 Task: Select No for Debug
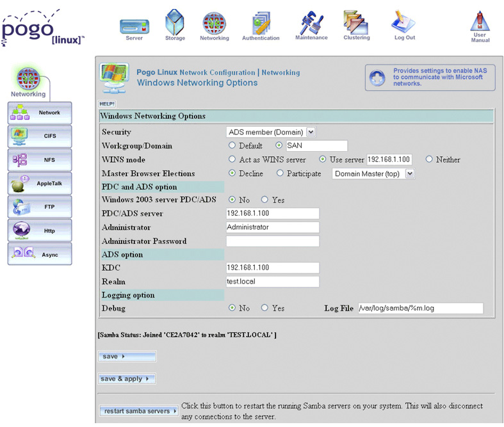click(232, 308)
